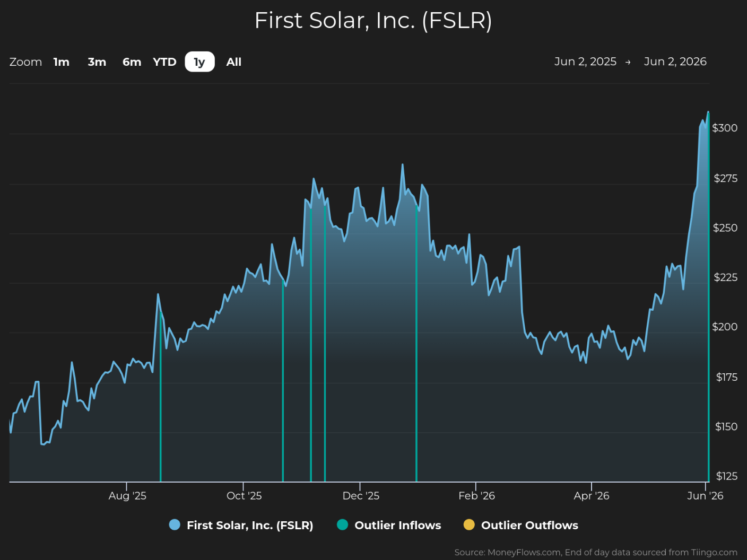Screen dimensions: 747x560
Task: Click the Feb '26 axis label
Action: (476, 496)
